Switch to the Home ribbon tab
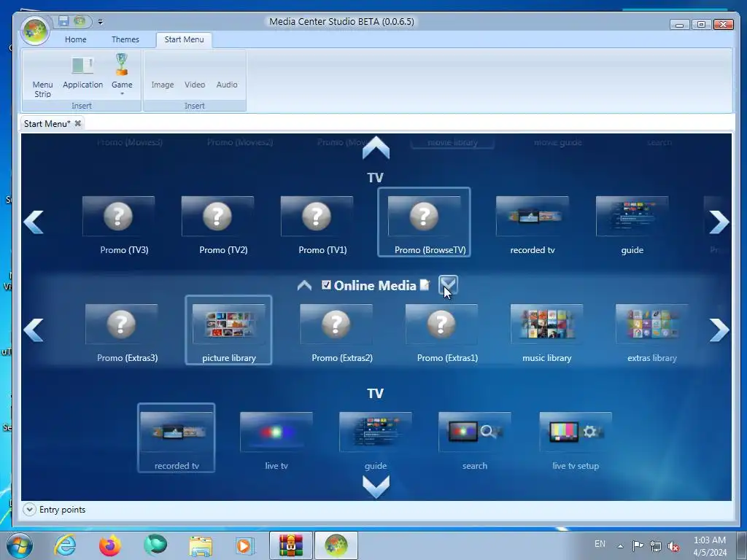This screenshot has height=560, width=747. click(76, 39)
